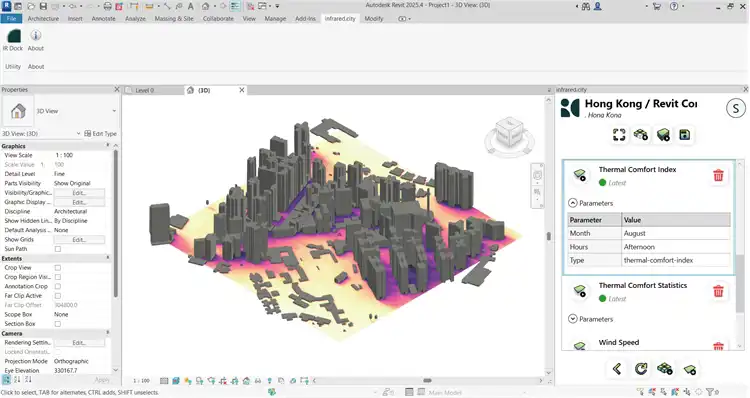Click Edit button for Rendering Settings
Screen dimensions: 750x398
click(x=79, y=343)
